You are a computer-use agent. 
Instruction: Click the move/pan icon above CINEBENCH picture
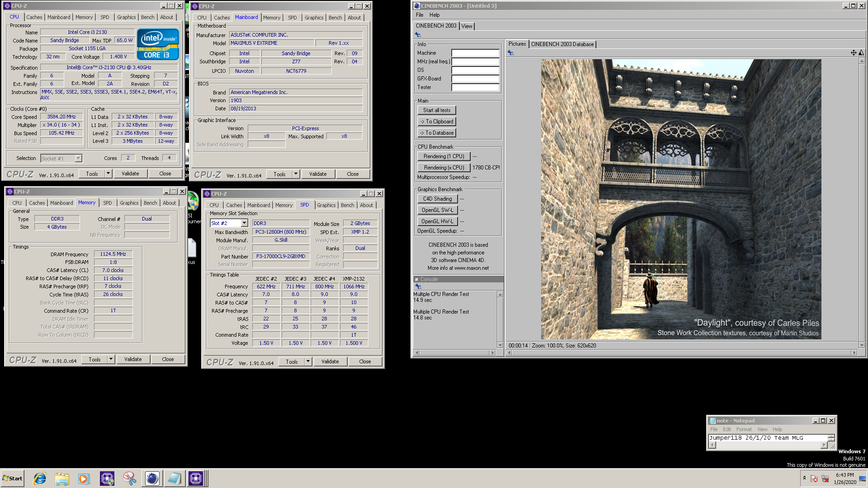click(854, 53)
